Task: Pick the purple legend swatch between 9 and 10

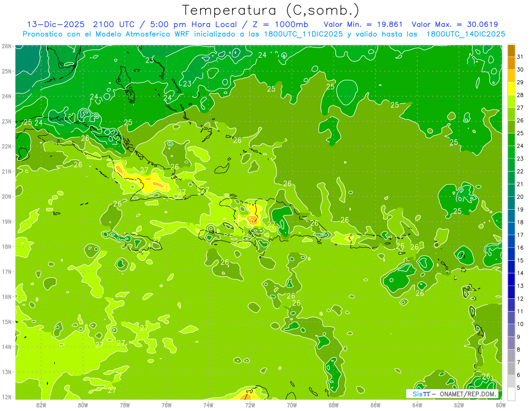Action: [x=511, y=330]
